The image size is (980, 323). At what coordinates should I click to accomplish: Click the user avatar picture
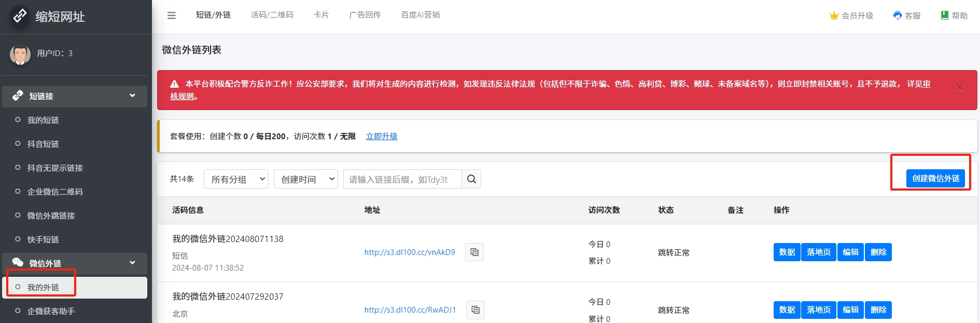(20, 54)
